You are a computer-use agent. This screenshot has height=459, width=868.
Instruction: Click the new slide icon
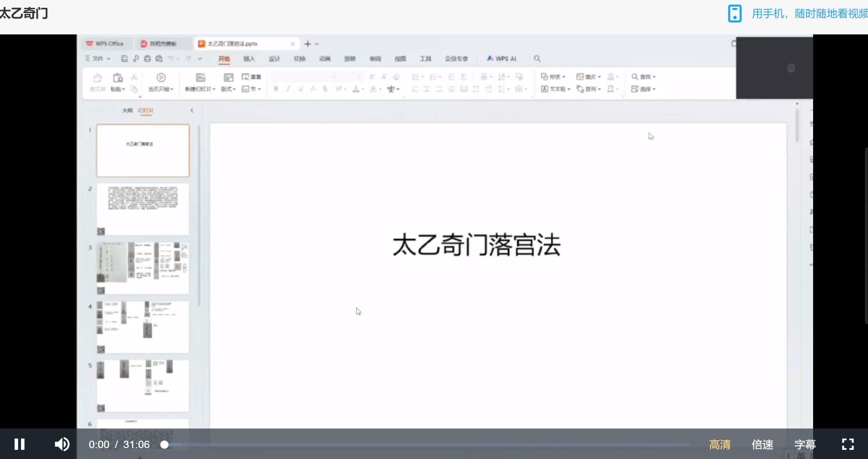pos(200,78)
